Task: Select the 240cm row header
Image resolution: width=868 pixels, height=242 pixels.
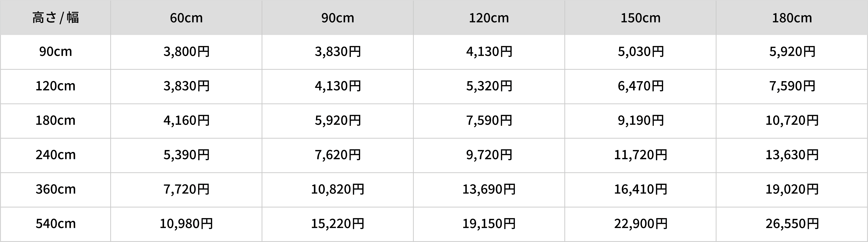Action: (56, 155)
